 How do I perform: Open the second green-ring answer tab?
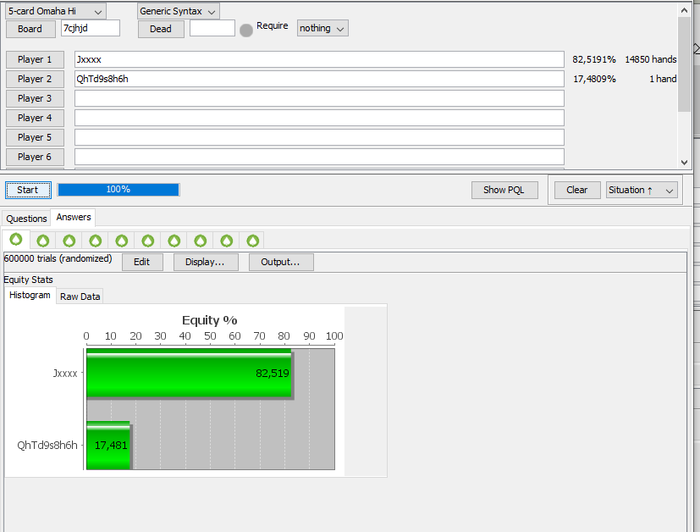tap(43, 241)
